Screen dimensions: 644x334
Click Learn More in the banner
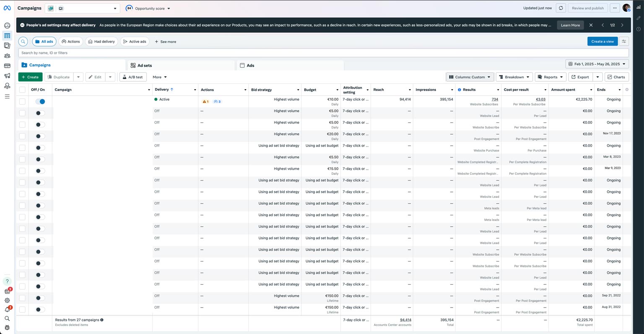[570, 25]
